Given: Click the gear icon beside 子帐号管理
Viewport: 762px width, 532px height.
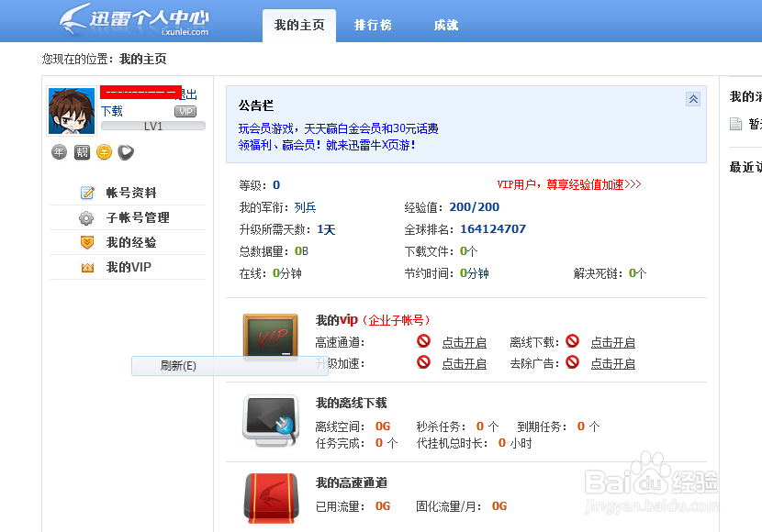Looking at the screenshot, I should click(86, 218).
